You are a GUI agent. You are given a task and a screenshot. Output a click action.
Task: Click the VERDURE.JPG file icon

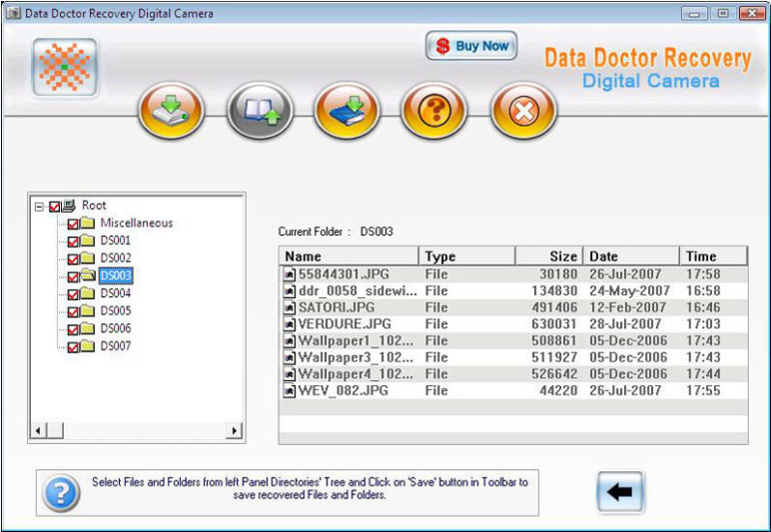coord(290,324)
